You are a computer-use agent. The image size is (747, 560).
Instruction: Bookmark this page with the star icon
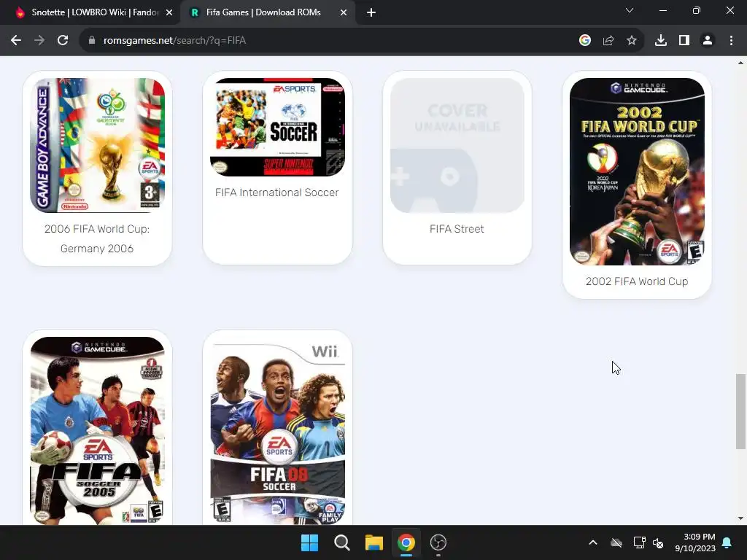pyautogui.click(x=632, y=41)
